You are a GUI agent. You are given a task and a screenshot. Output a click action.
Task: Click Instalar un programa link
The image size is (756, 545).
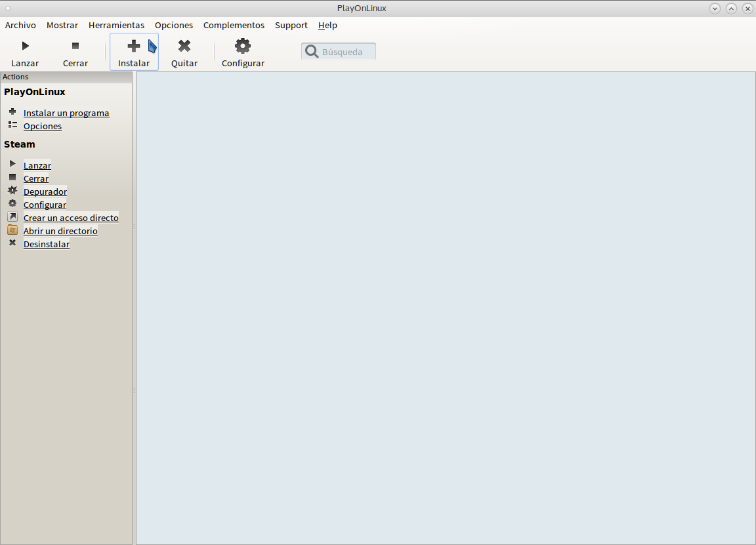[66, 113]
